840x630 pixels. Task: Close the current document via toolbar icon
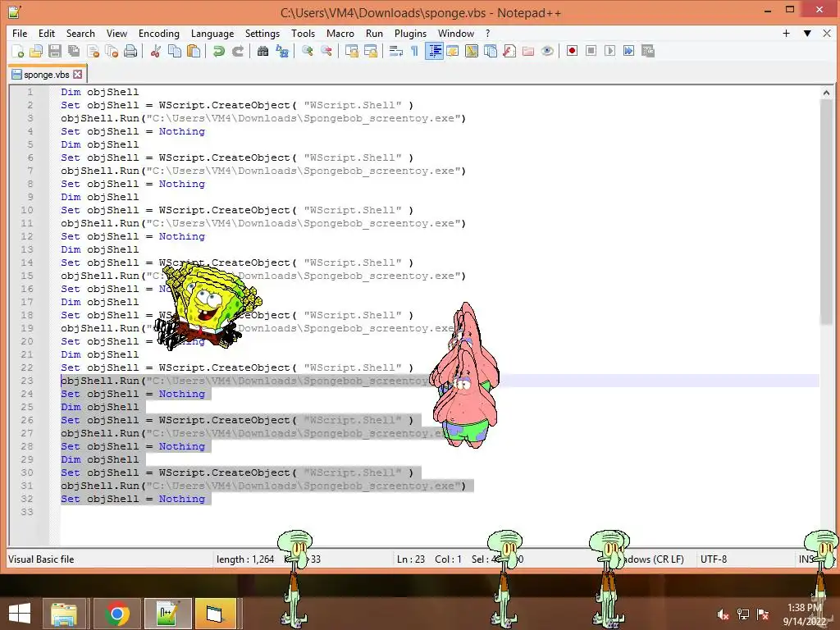click(93, 51)
